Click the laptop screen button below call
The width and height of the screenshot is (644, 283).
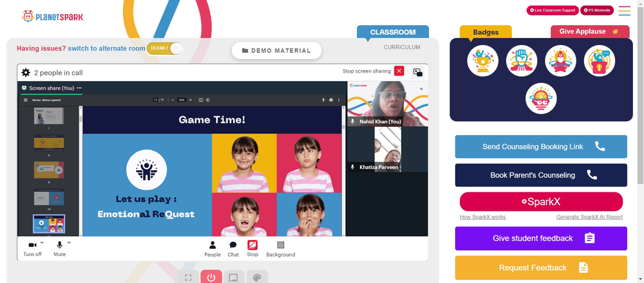234,278
